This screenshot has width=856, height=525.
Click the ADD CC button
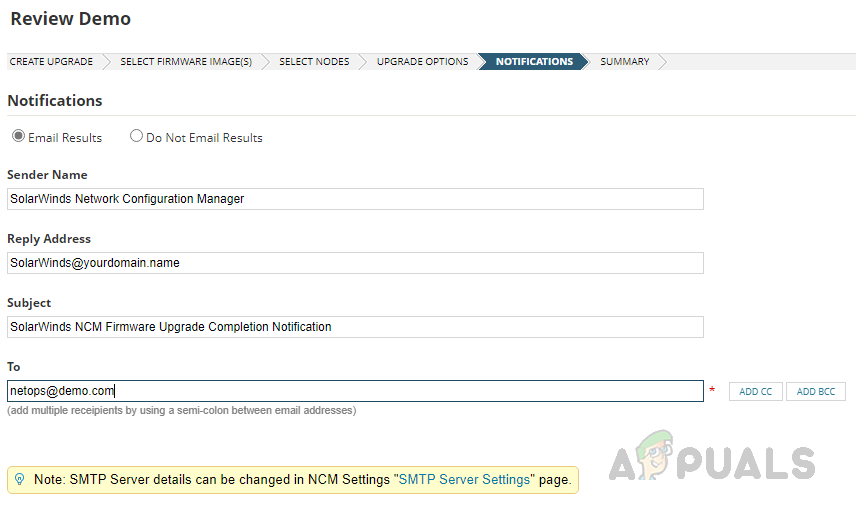tap(756, 391)
